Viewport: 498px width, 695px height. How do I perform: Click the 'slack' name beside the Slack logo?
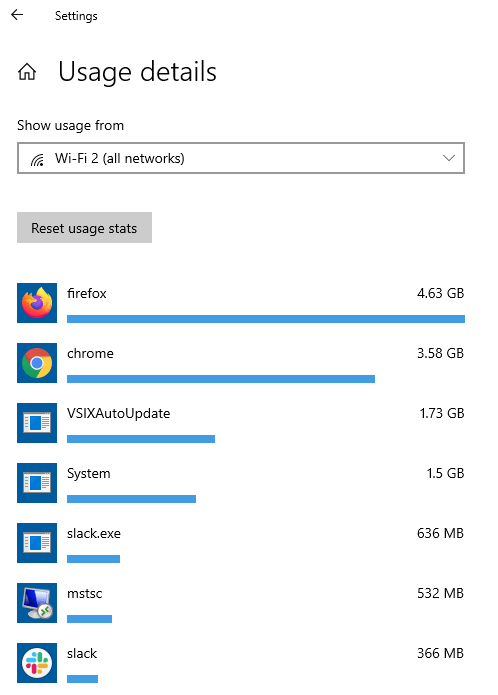click(x=82, y=653)
